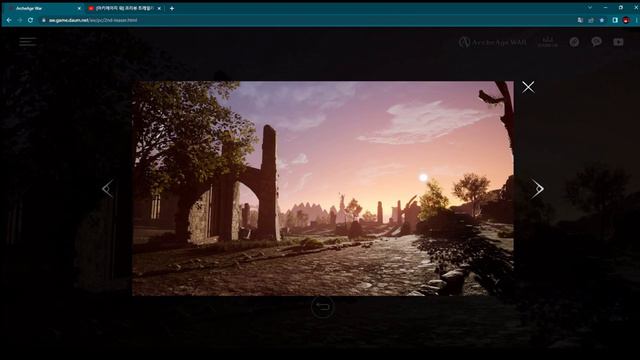Bookmark this page with the star

602,20
